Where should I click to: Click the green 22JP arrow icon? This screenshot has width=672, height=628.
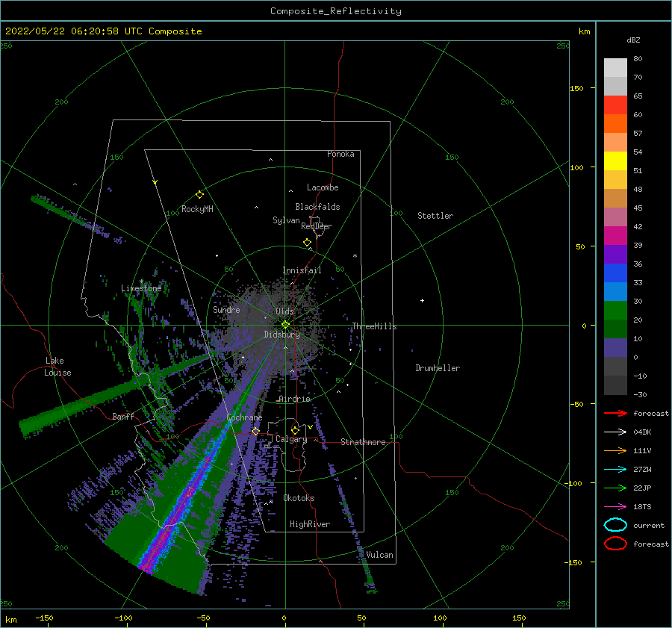pos(615,488)
